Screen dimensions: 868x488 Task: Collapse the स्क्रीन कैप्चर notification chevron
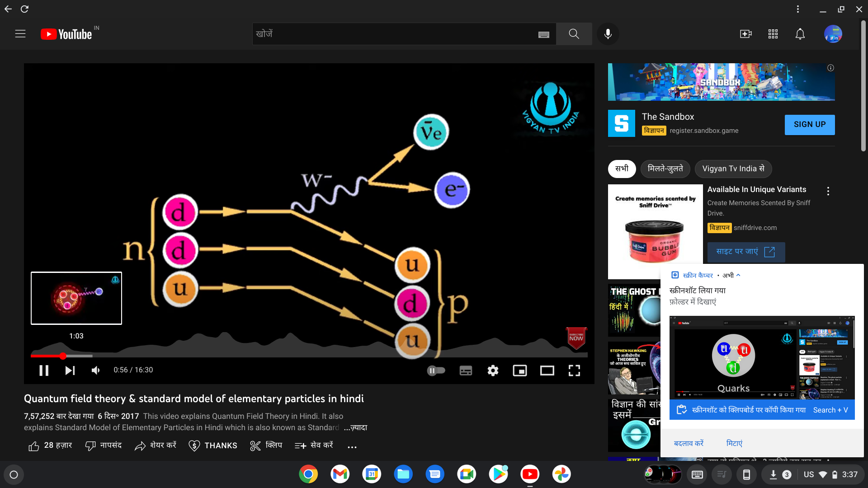(738, 275)
